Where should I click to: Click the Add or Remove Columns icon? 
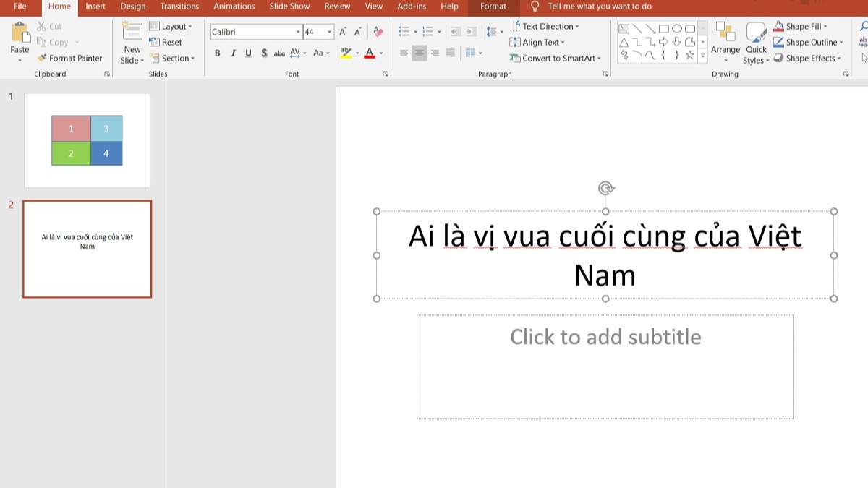(x=471, y=53)
